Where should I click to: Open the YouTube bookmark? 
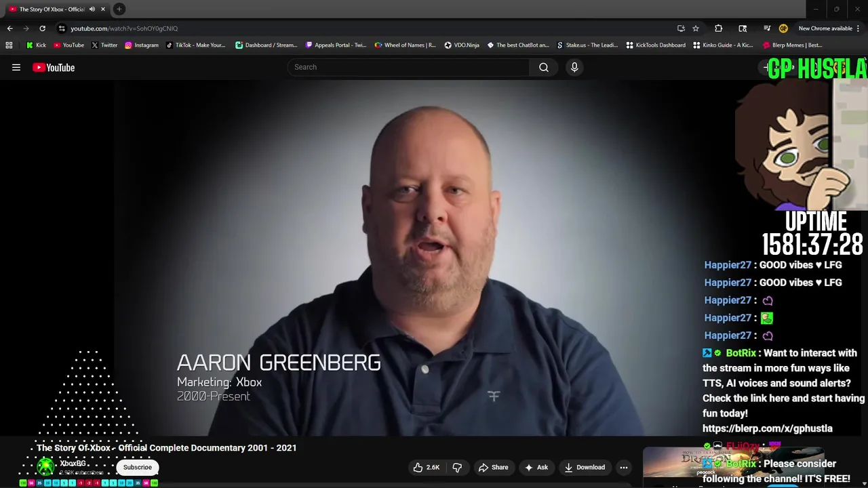68,45
